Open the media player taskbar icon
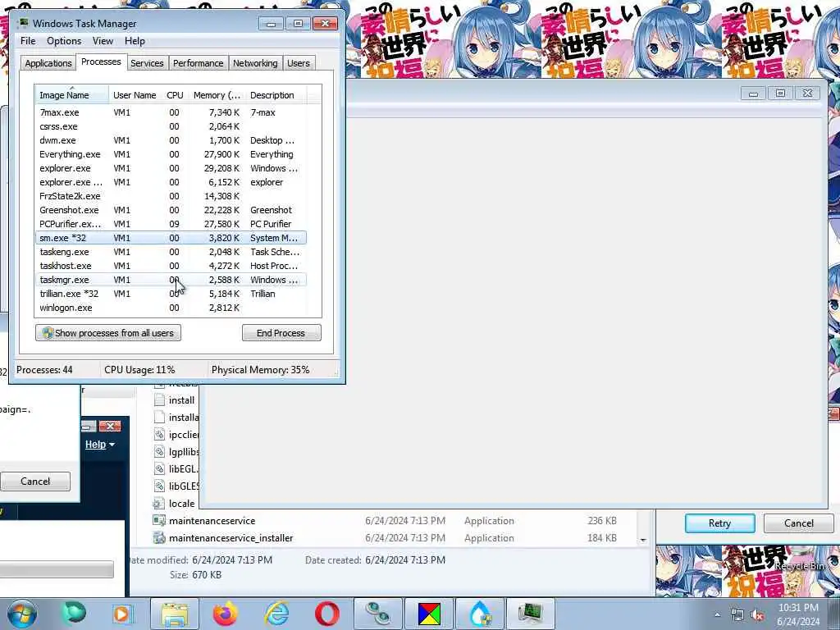The image size is (840, 630). [x=121, y=614]
